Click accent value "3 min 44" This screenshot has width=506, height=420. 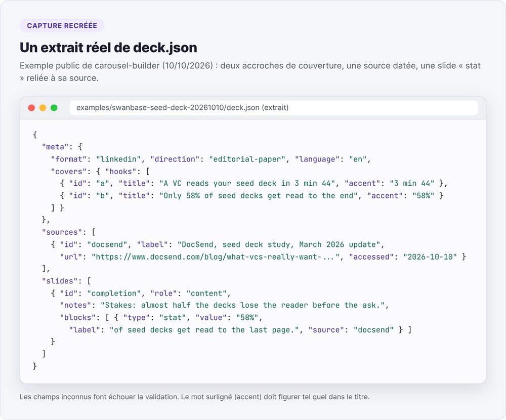tap(412, 183)
